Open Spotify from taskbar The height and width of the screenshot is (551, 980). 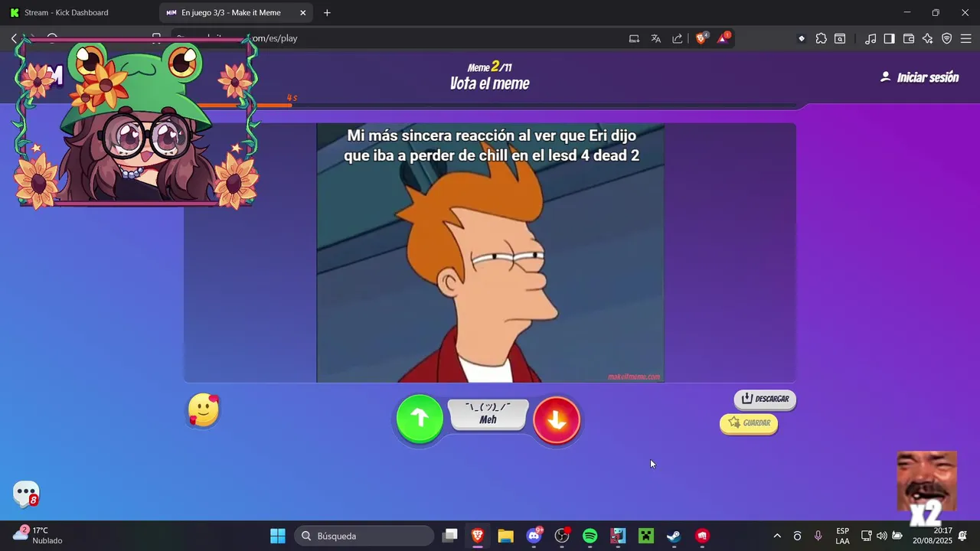click(590, 536)
